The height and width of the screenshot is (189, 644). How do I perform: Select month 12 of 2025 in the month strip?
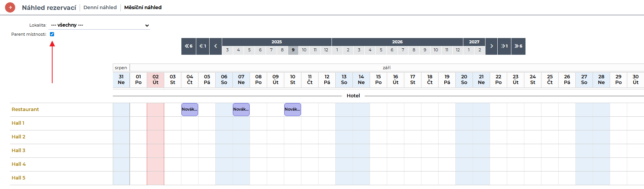coord(326,50)
